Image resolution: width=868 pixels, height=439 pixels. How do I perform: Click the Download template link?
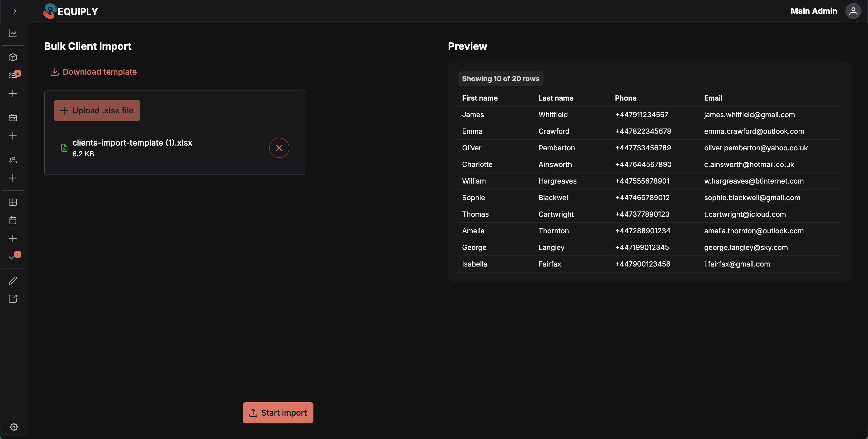tap(93, 72)
